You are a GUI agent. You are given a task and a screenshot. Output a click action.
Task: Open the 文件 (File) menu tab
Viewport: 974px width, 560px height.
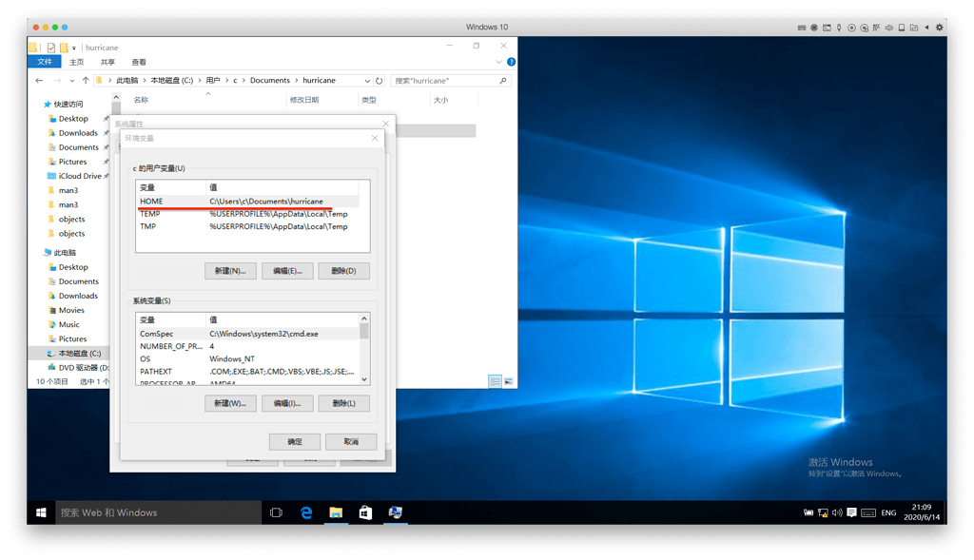tap(44, 62)
